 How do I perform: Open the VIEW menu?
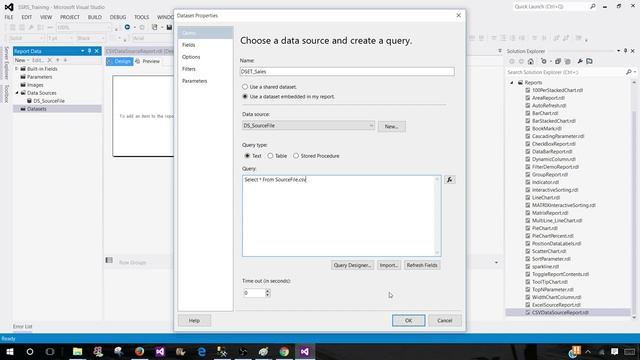pos(46,17)
